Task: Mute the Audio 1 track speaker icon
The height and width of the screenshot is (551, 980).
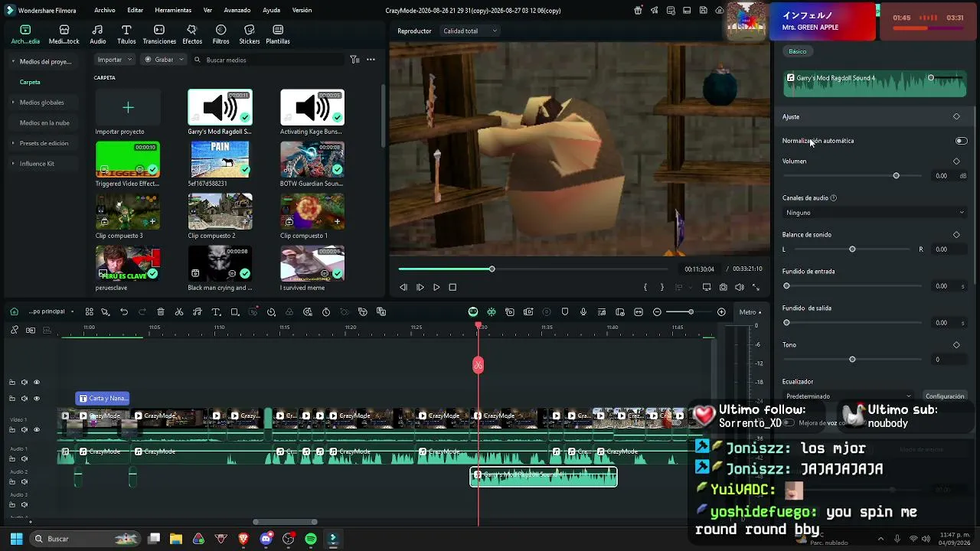Action: pos(24,459)
